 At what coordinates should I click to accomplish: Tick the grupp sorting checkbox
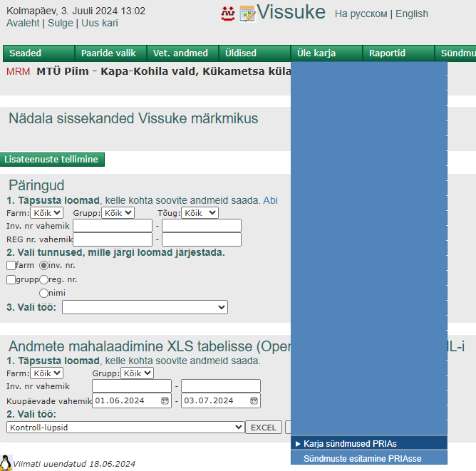tap(11, 279)
